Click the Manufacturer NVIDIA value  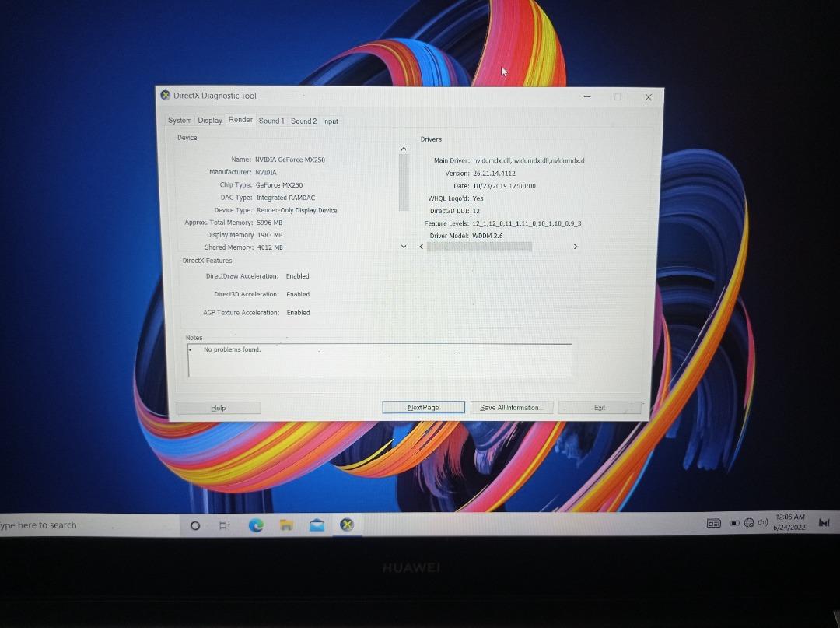click(266, 173)
